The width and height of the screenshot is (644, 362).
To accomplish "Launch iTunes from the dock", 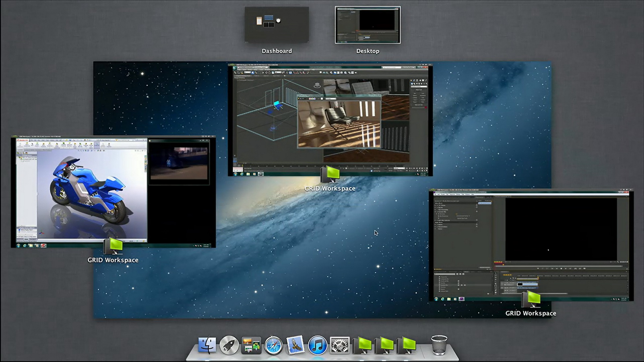I will 318,345.
